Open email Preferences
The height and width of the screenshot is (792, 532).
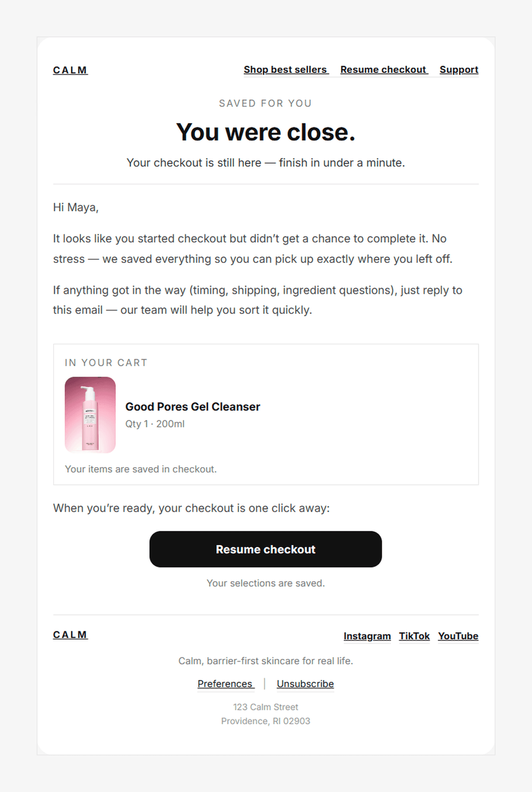[225, 684]
